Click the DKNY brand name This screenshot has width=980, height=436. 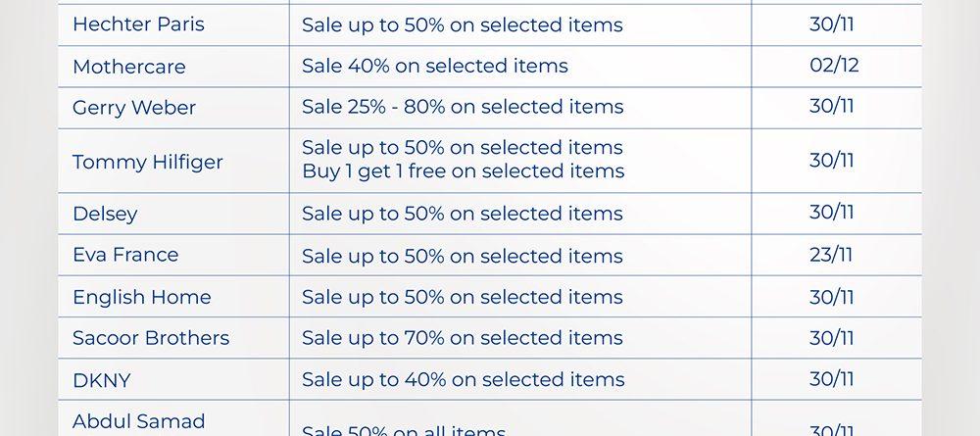click(101, 380)
